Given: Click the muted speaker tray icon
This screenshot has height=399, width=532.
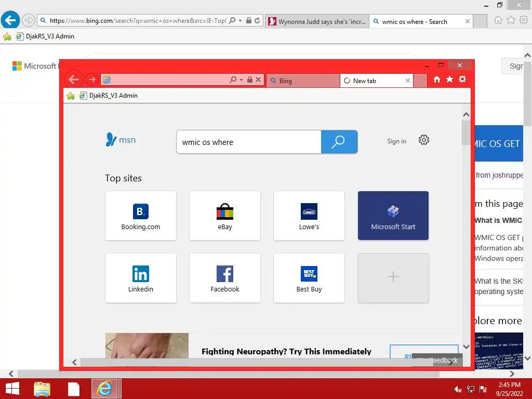Looking at the screenshot, I should [x=458, y=389].
